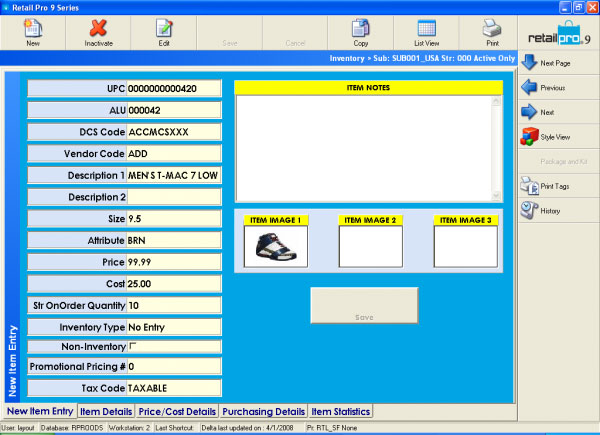Click the Item Notes scrollbar down arrow
The image size is (600, 435).
(x=496, y=196)
